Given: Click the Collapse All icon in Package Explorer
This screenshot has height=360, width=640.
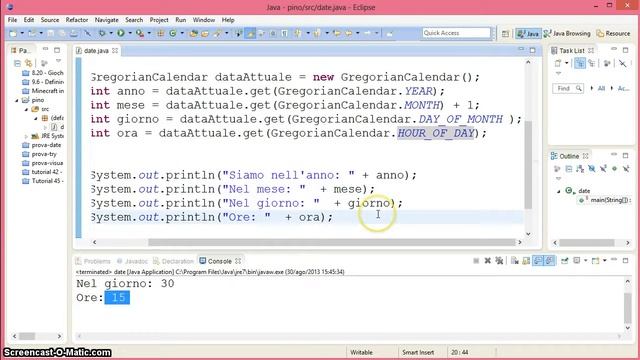Looking at the screenshot, I should 17,63.
